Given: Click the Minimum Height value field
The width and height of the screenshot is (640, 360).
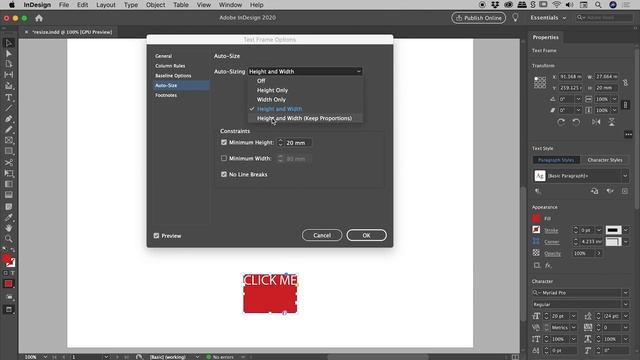Looking at the screenshot, I should point(298,143).
